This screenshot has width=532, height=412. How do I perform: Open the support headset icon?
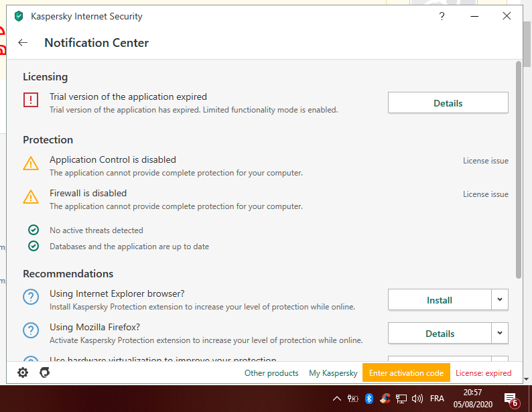tap(44, 372)
